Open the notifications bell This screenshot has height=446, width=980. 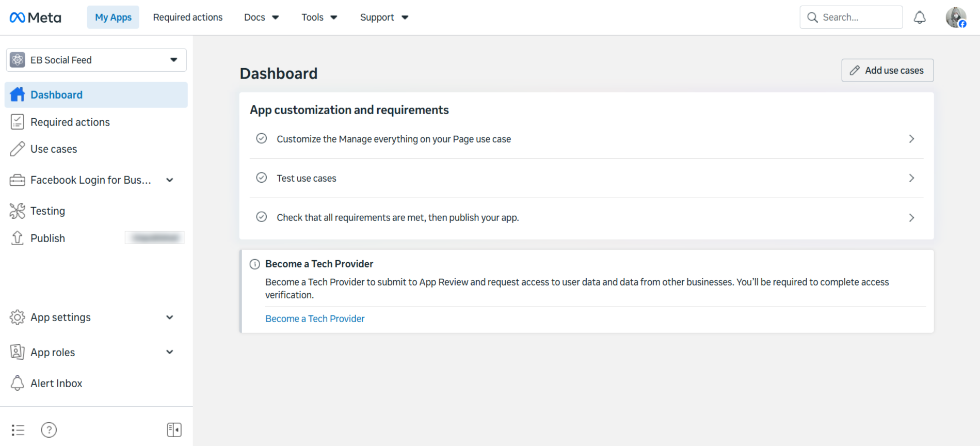pos(920,18)
